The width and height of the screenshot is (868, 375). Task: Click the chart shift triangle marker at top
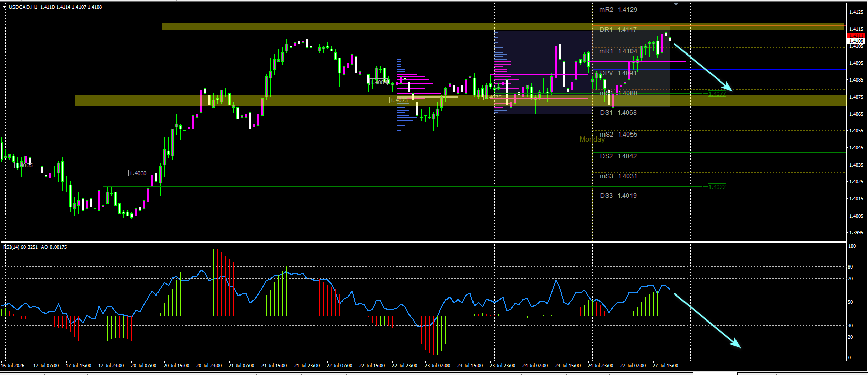pyautogui.click(x=676, y=4)
